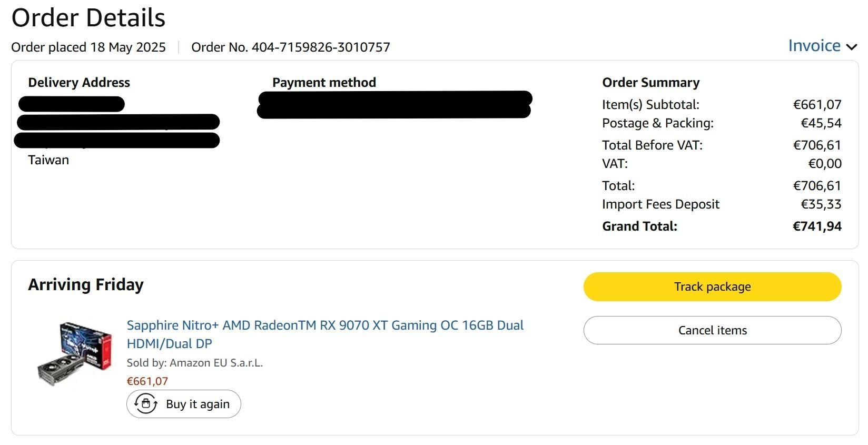Viewport: 868px width, 445px height.
Task: Click the Buy it again button label
Action: click(198, 404)
